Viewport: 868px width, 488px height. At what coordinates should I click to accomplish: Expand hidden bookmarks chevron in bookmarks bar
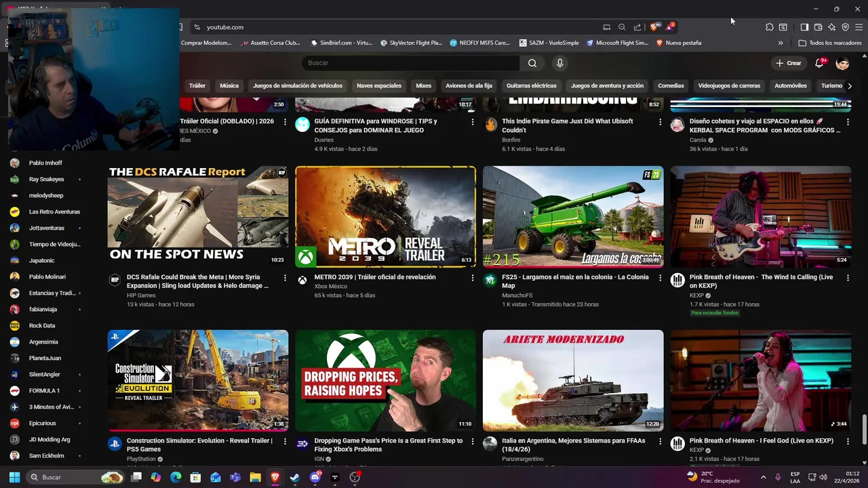tap(781, 43)
